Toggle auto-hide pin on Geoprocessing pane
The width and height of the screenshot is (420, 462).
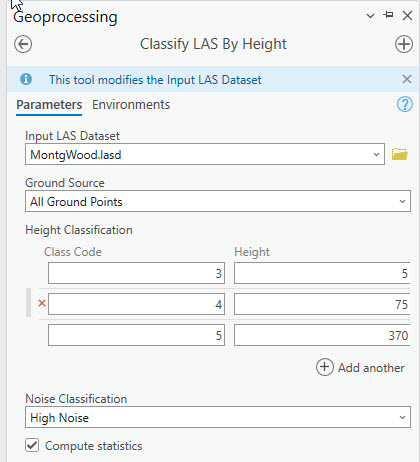pos(388,15)
